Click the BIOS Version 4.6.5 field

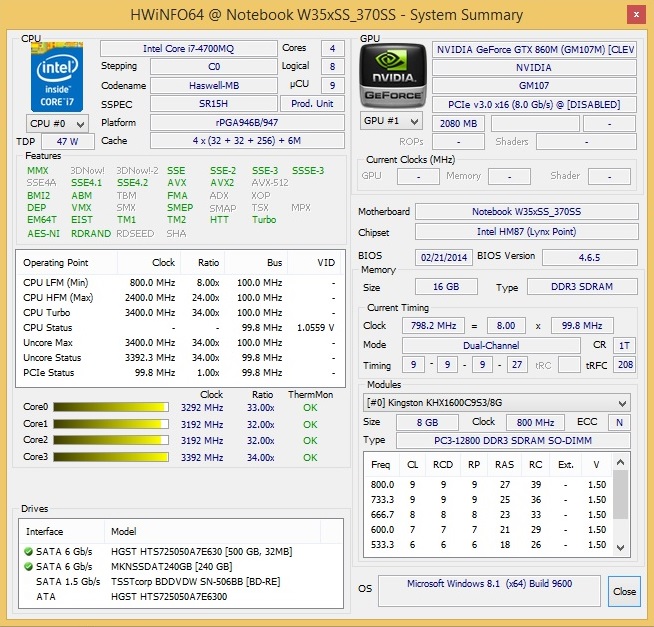[589, 257]
